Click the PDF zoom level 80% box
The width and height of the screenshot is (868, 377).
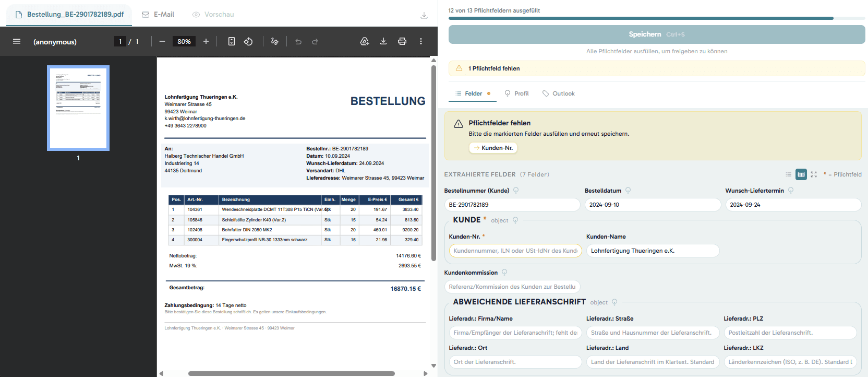tap(184, 41)
